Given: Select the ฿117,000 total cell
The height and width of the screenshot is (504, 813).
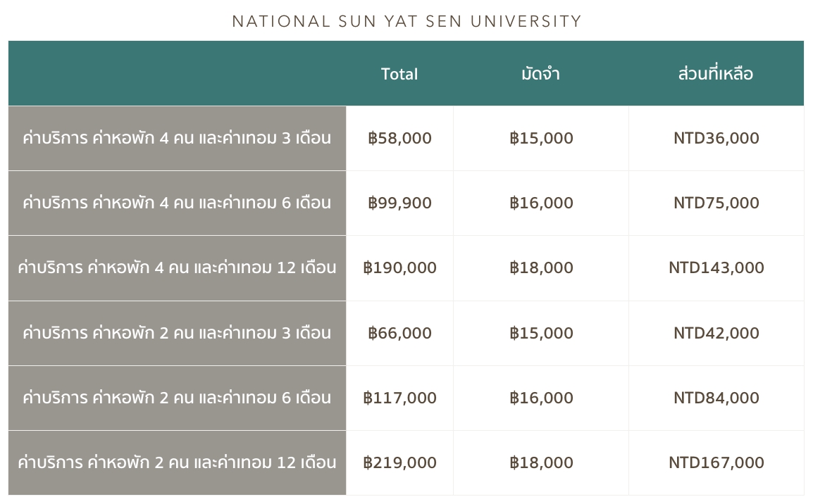Looking at the screenshot, I should pos(399,398).
